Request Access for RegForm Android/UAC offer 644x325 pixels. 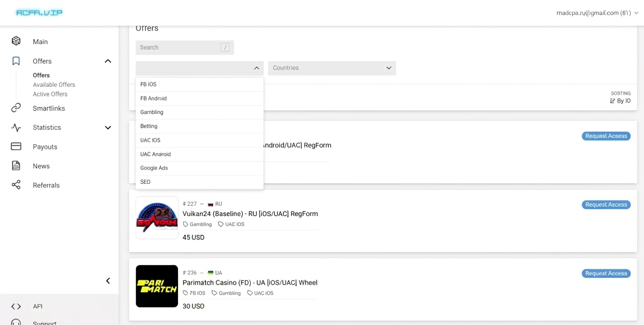tap(606, 136)
